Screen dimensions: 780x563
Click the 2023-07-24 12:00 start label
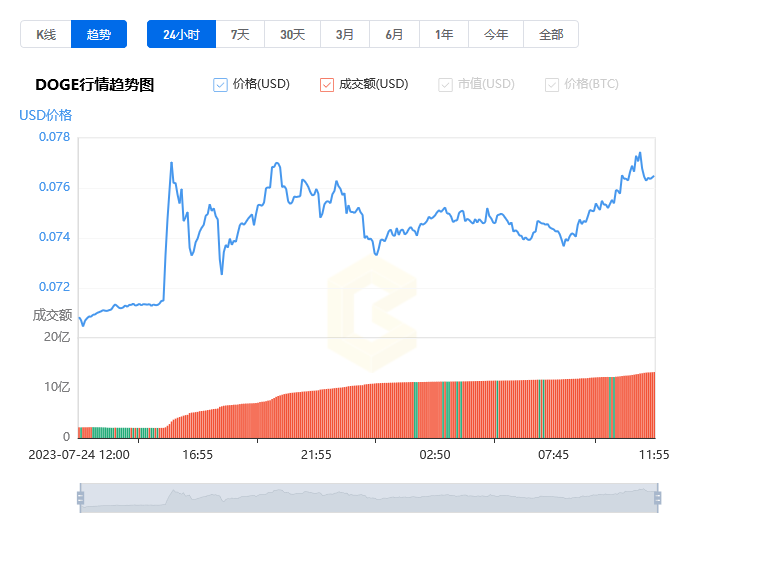click(x=79, y=455)
